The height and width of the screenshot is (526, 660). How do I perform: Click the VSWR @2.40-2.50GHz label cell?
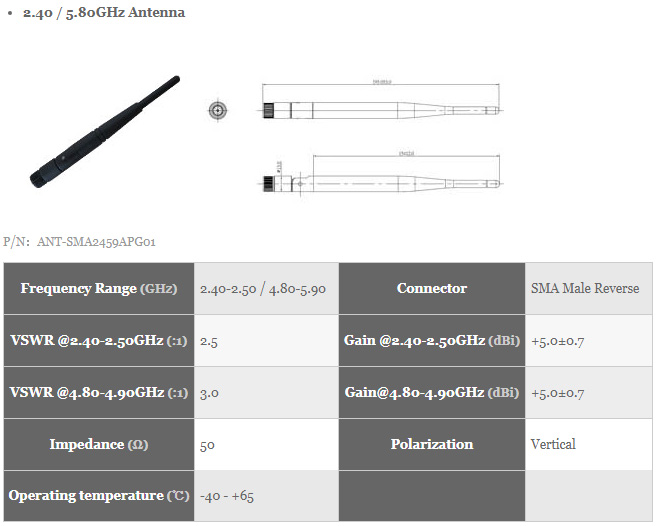[x=99, y=340]
